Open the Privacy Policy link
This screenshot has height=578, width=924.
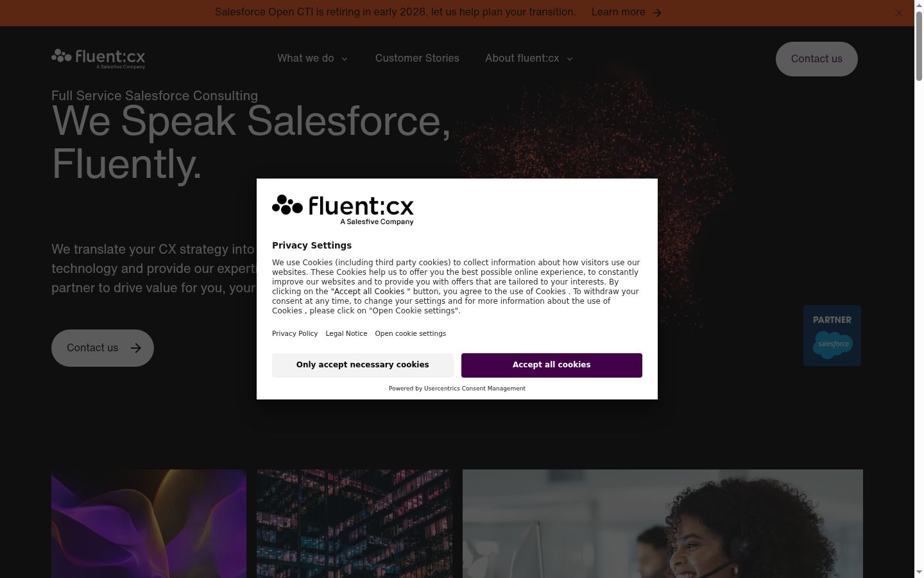coord(295,333)
